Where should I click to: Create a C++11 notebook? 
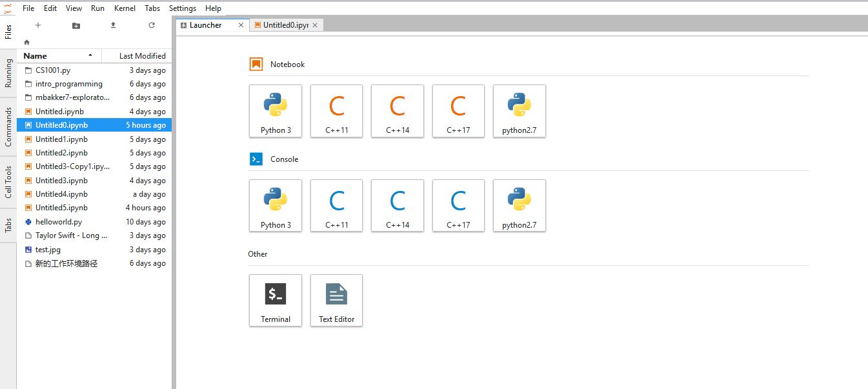click(x=336, y=111)
